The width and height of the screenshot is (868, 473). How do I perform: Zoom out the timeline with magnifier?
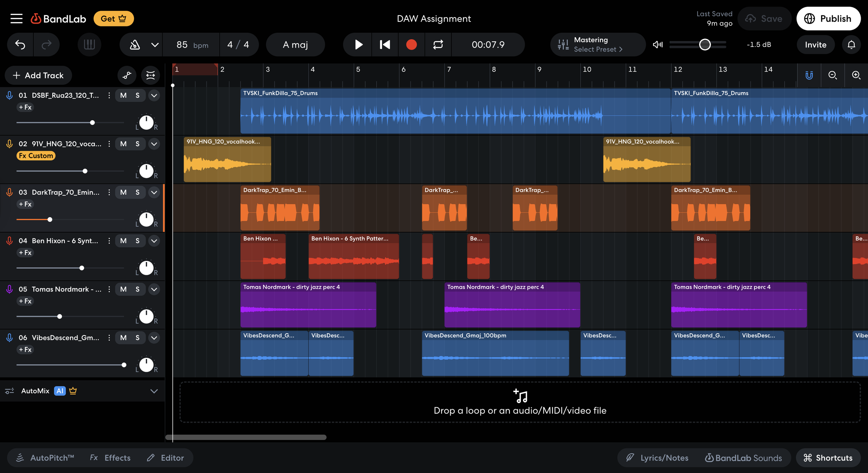(833, 75)
